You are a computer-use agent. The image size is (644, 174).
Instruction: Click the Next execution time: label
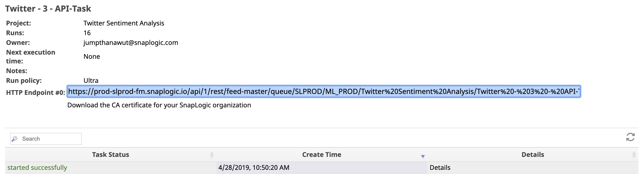point(30,57)
